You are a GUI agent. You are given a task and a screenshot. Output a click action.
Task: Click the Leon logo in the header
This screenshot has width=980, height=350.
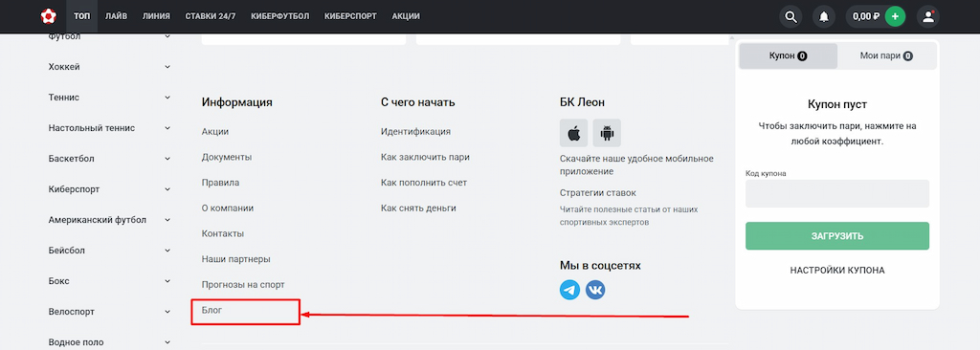tap(48, 16)
